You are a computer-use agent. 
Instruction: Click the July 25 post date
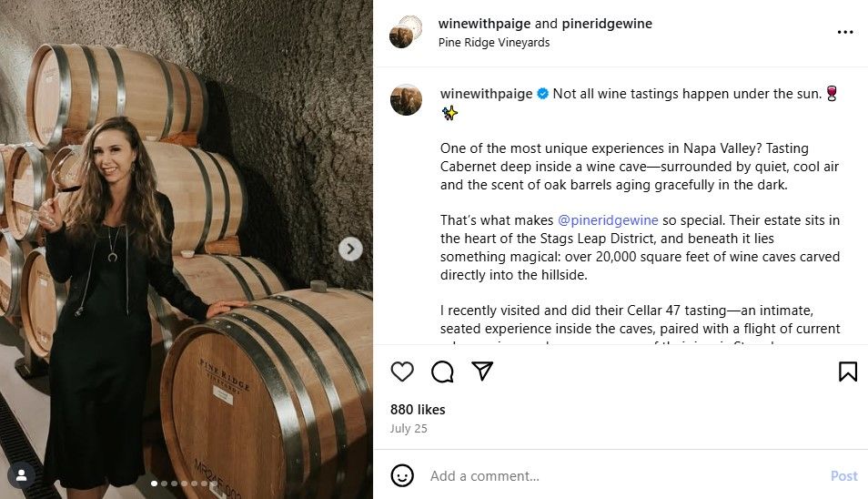click(x=409, y=429)
